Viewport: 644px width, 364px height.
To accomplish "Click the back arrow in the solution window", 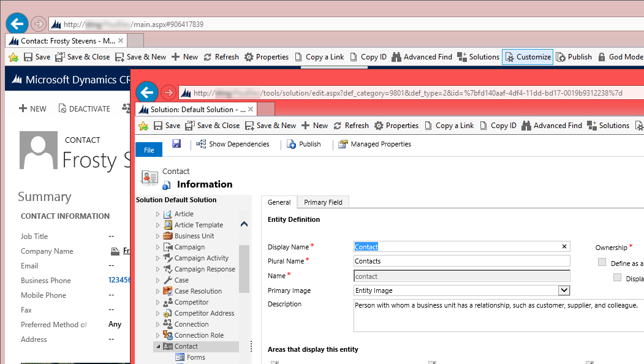I will [x=146, y=93].
